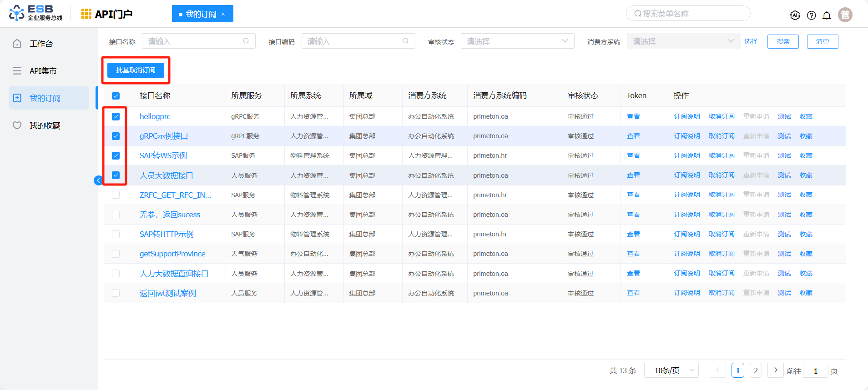Click the 接口编码 input field
Screen dimensions: 868x390
pos(353,41)
